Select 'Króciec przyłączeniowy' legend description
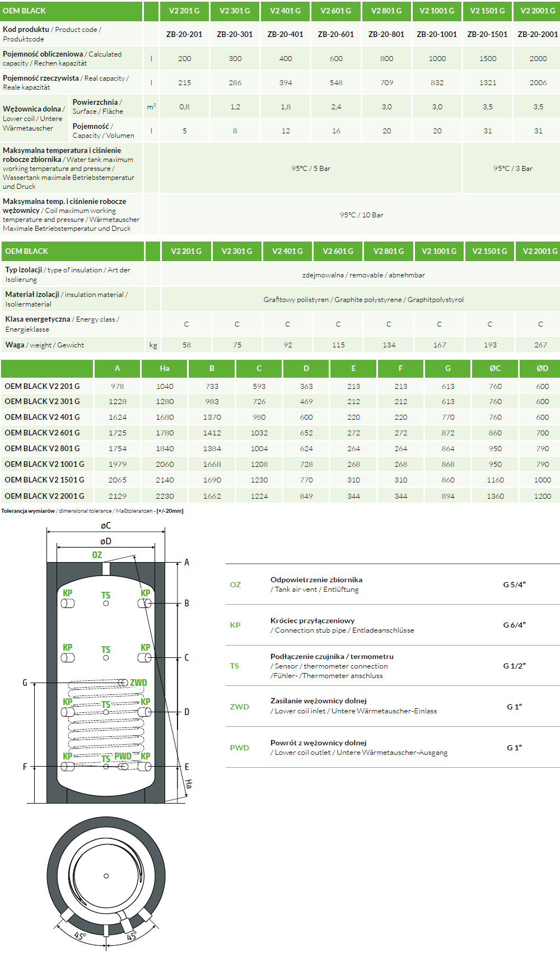Viewport: 560px width, 965px height. click(x=312, y=620)
